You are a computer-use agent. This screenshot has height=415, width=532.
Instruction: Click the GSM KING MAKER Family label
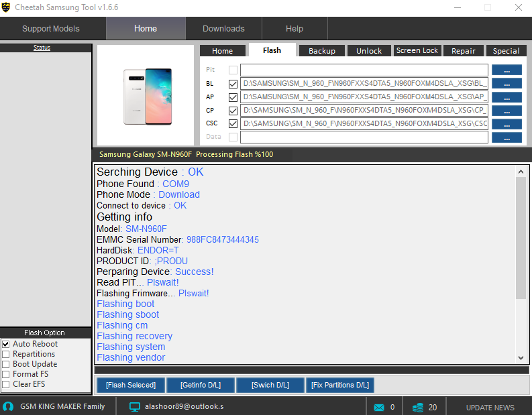click(62, 406)
